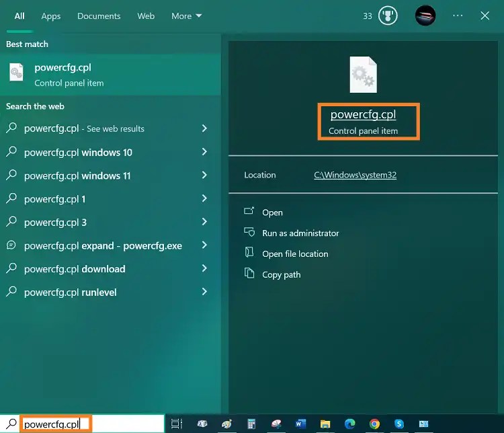
Task: Click Open file location
Action: coord(295,254)
